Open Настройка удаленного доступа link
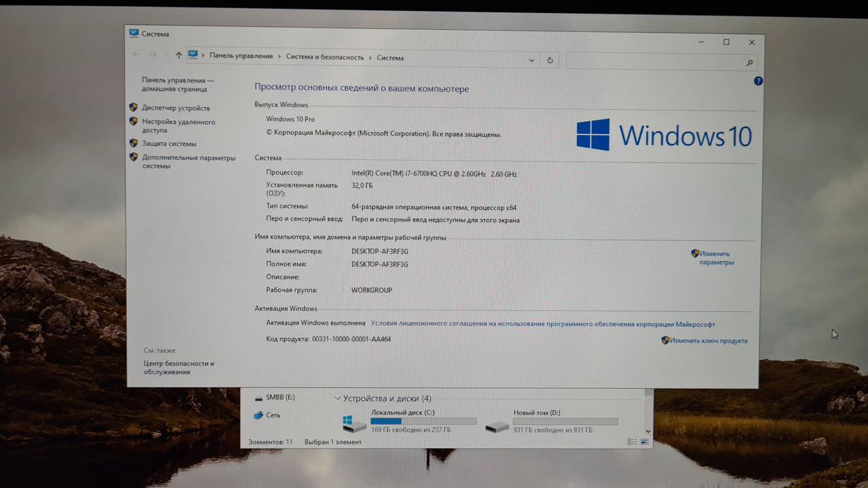The image size is (868, 488). pos(178,126)
